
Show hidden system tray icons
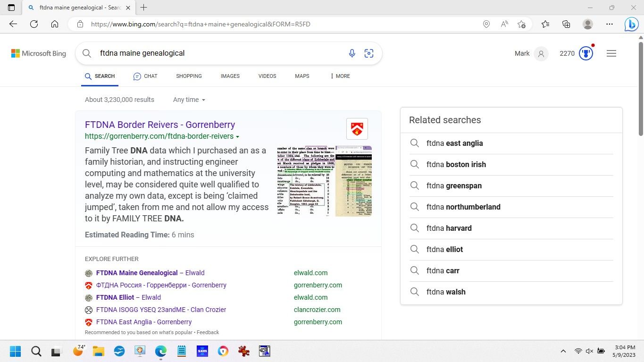tap(563, 351)
